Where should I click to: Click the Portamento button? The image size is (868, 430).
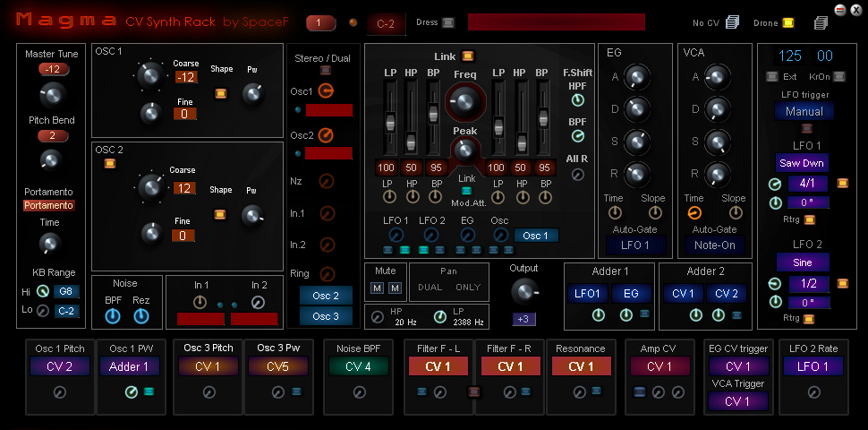click(x=49, y=205)
